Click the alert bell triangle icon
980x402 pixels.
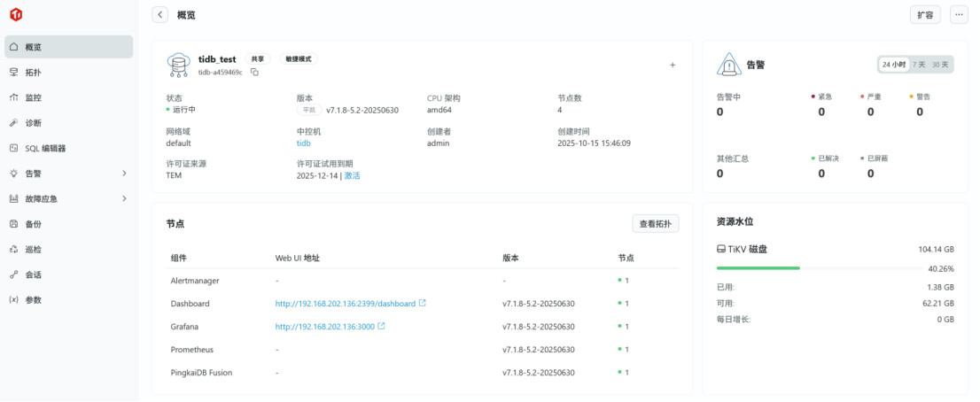(728, 65)
